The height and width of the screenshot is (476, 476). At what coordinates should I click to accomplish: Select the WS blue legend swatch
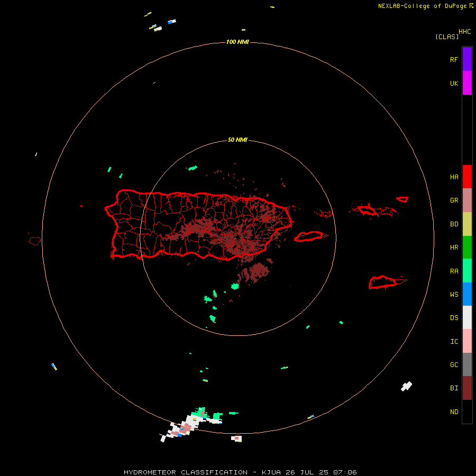[x=467, y=294]
